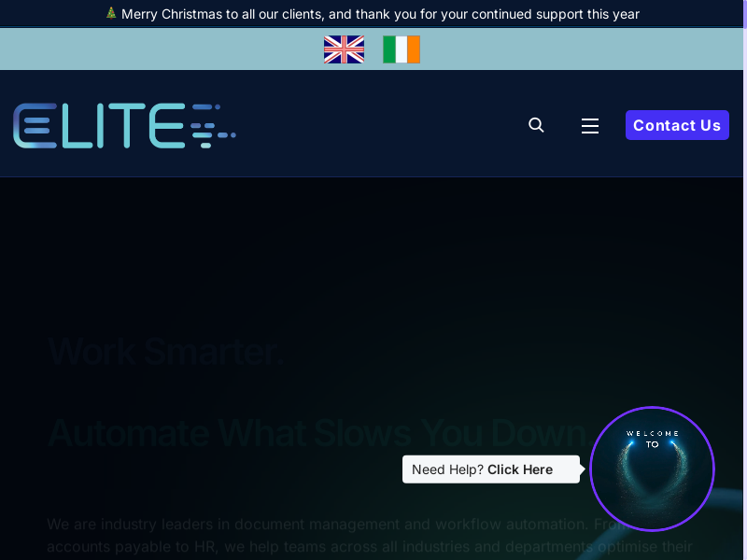Click the Christmas tree emoji in banner
747x560 pixels.
tap(111, 14)
